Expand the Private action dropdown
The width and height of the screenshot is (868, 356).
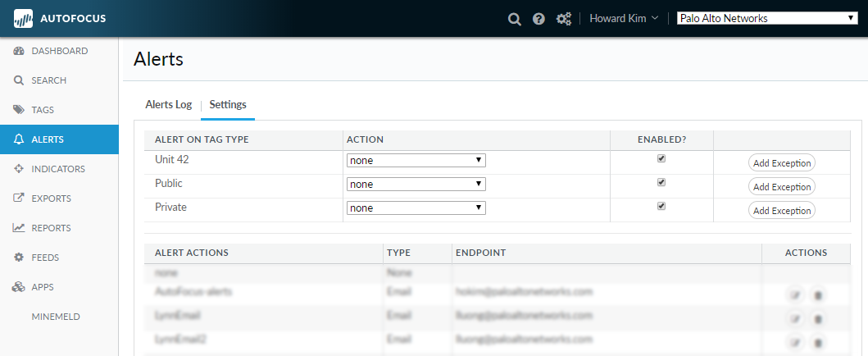[x=416, y=208]
